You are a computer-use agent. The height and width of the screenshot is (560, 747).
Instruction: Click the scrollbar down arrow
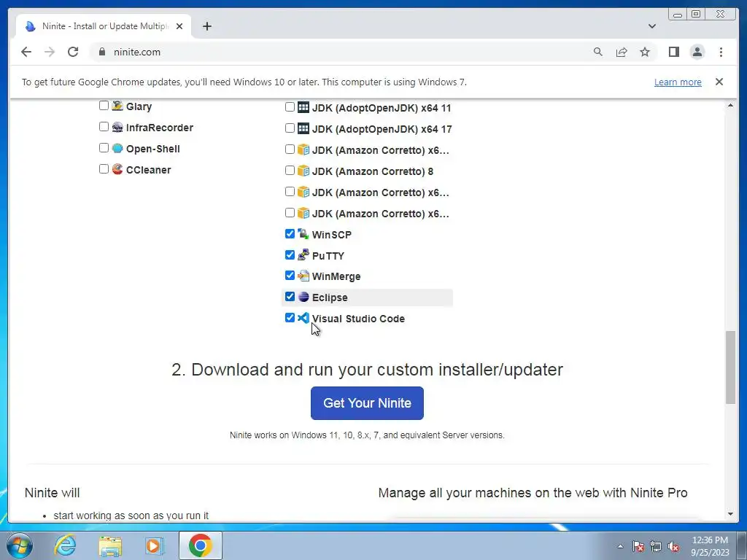pyautogui.click(x=730, y=514)
